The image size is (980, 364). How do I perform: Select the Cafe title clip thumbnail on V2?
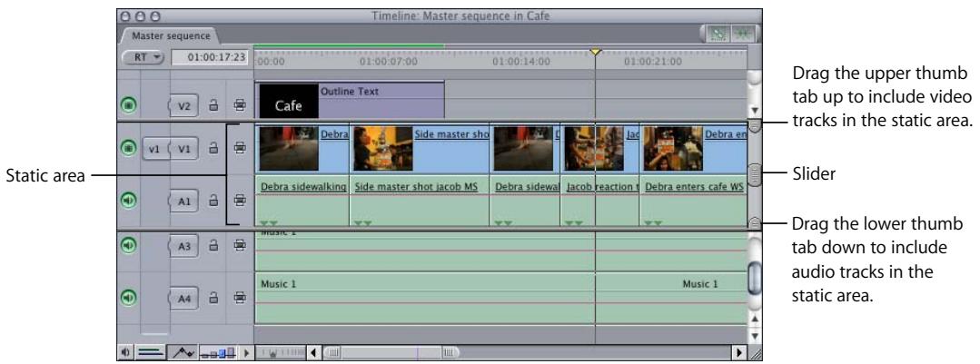pos(288,101)
